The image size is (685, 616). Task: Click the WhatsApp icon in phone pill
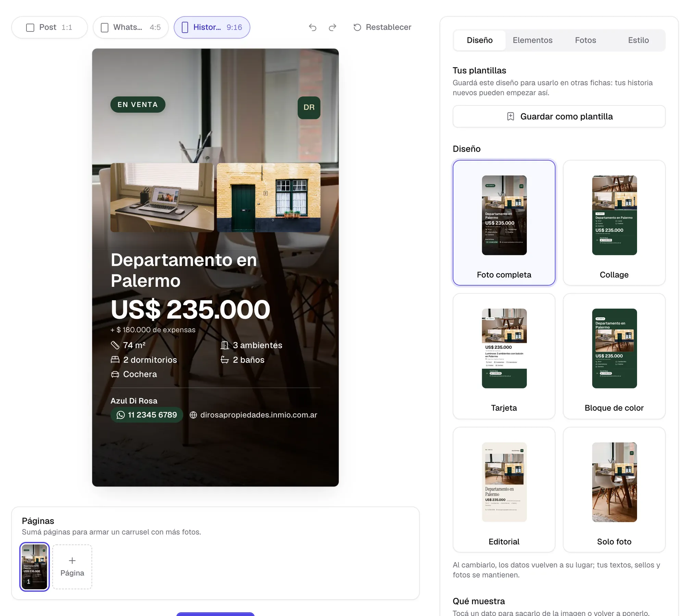point(121,415)
